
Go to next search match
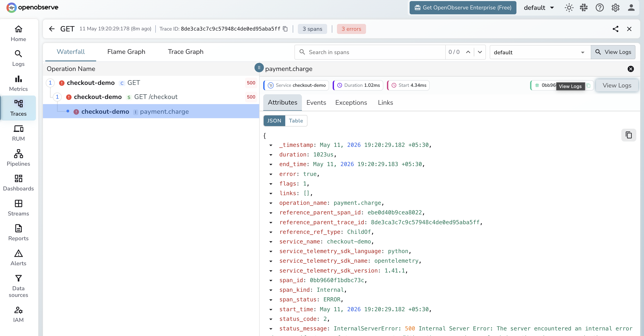(x=480, y=52)
